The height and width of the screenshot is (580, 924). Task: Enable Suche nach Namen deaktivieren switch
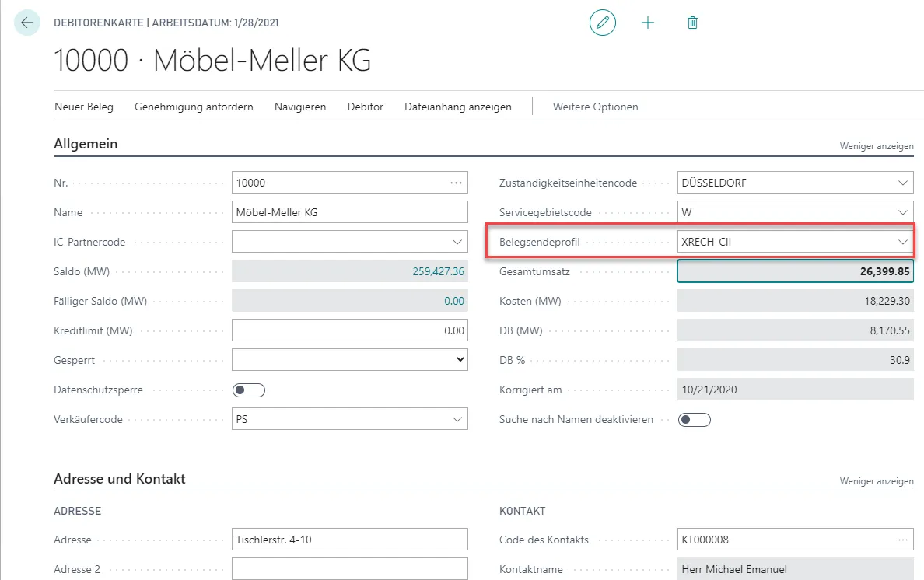pos(695,420)
